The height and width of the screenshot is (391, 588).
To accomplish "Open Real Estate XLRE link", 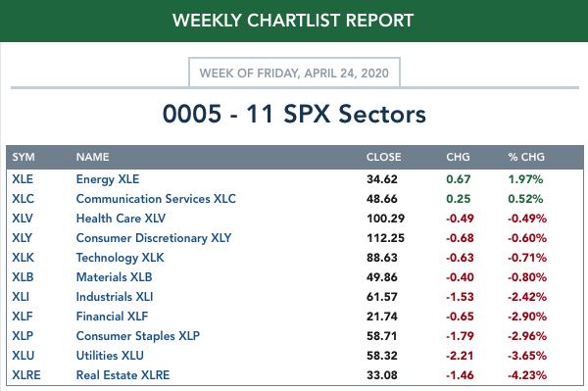I will (x=123, y=375).
